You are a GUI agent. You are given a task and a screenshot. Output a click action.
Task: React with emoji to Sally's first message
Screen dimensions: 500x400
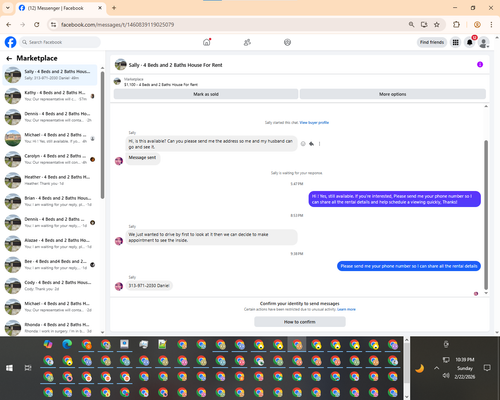(x=303, y=144)
